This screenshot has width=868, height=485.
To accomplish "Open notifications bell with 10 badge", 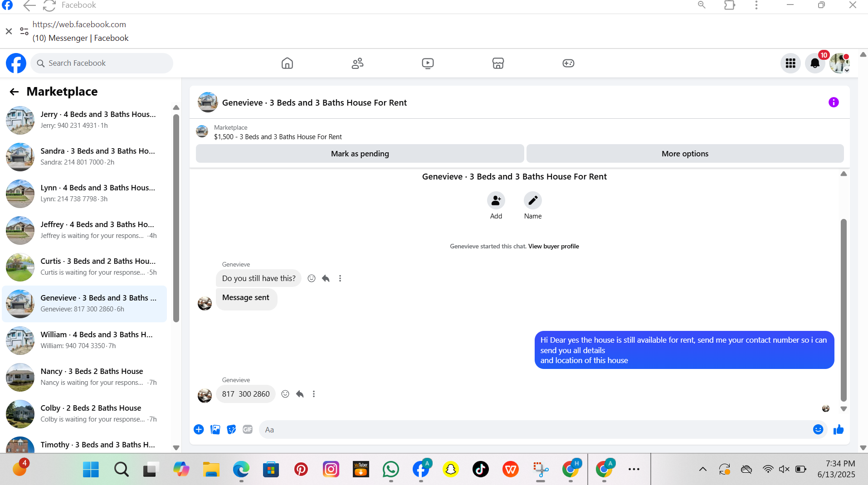I will point(815,63).
